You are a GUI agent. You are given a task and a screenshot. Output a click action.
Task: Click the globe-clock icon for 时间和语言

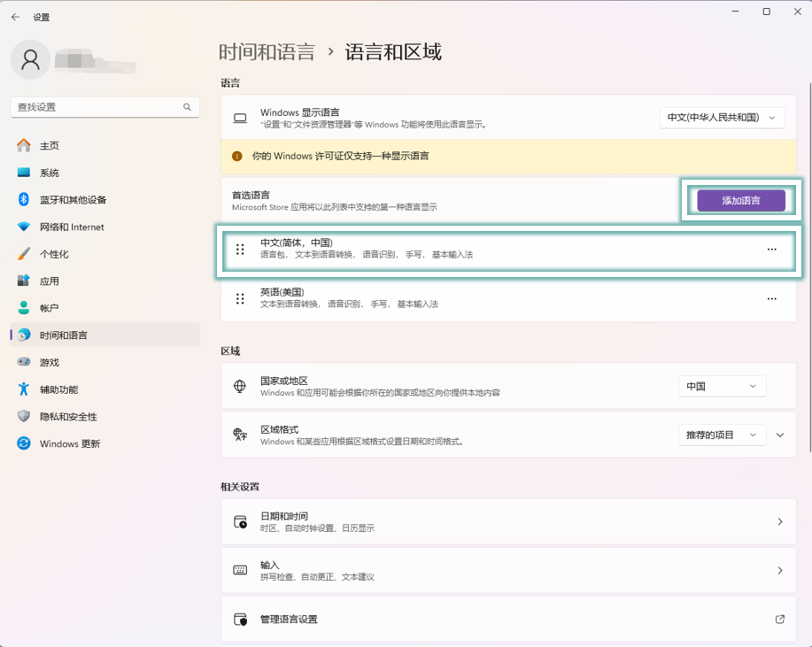click(24, 335)
